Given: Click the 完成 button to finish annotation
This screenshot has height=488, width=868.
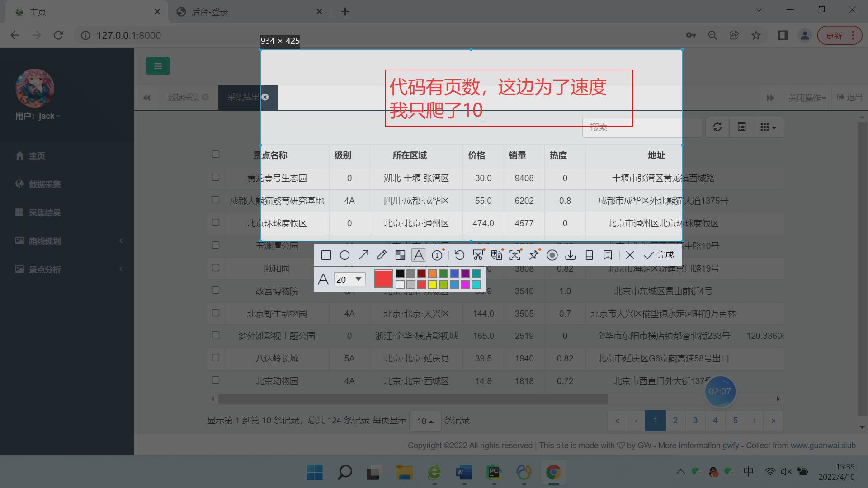Looking at the screenshot, I should (659, 255).
